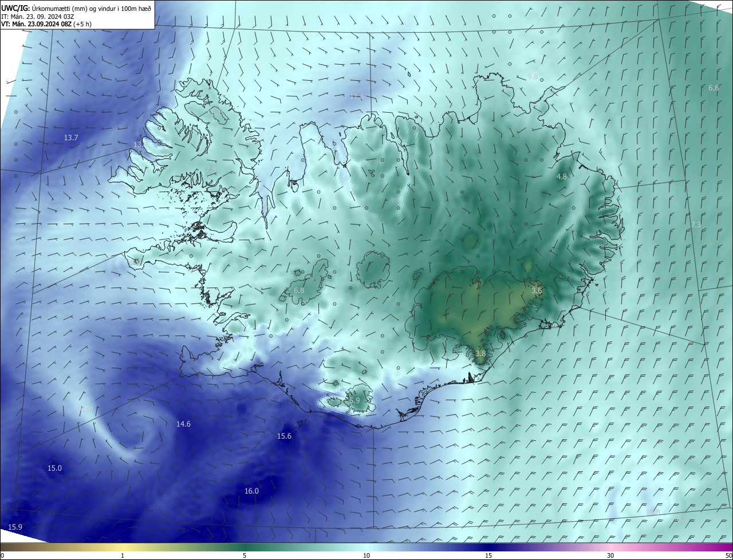Click the 13.7 value label on the map

(x=71, y=138)
